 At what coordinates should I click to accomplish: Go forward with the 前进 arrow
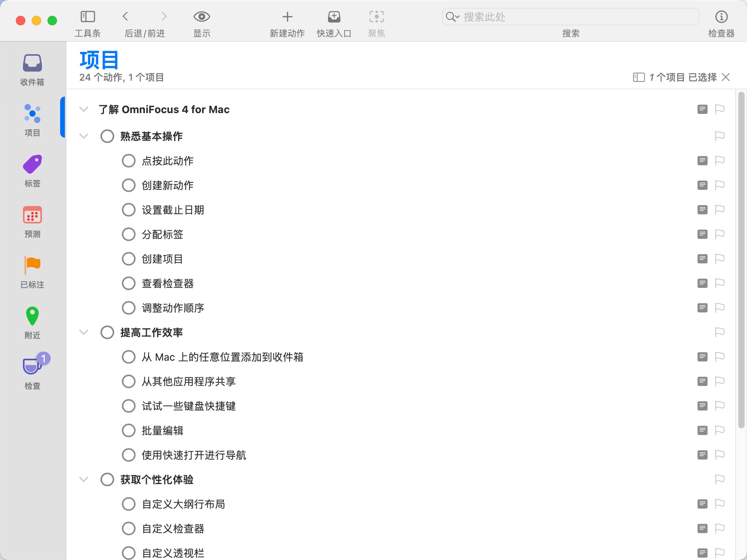coord(164,16)
